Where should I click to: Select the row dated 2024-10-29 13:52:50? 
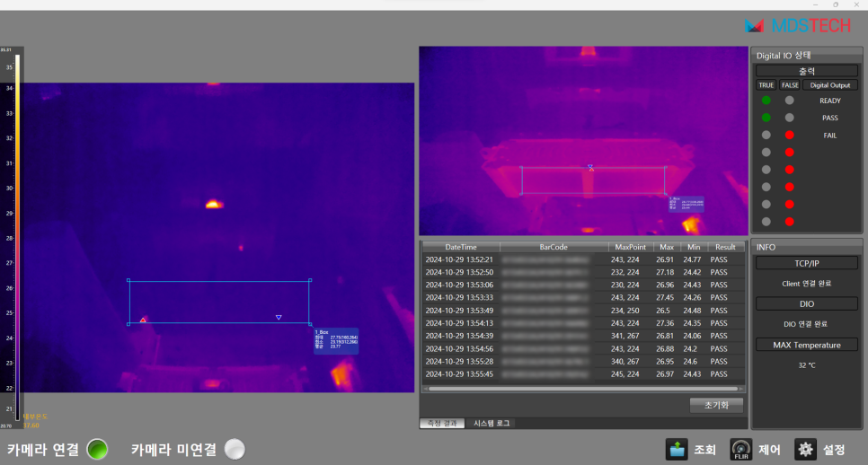tap(583, 272)
